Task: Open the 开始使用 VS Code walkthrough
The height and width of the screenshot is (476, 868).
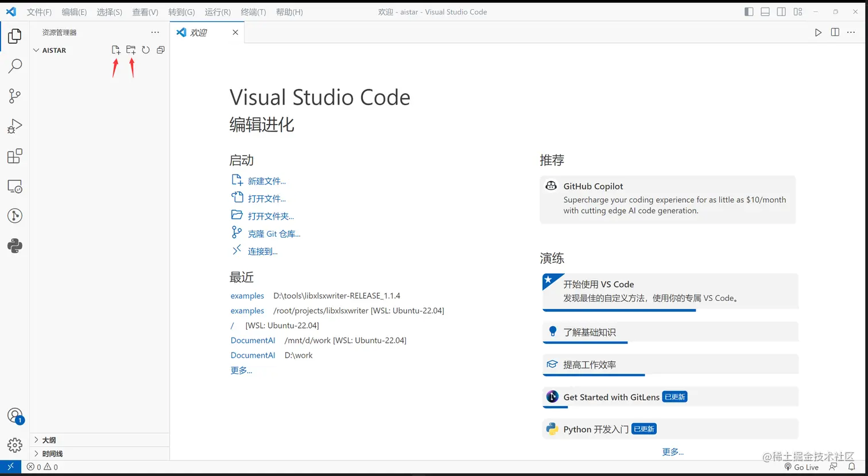Action: click(671, 291)
